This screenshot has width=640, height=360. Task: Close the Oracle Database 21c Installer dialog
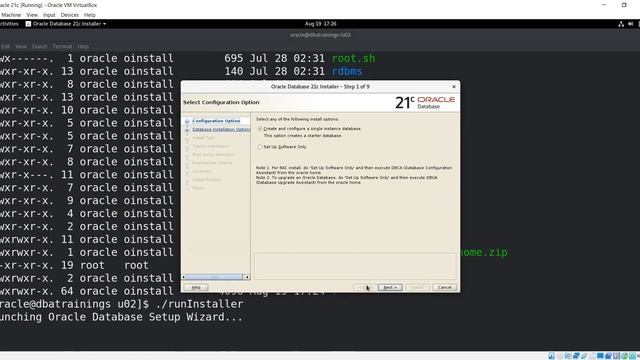454,87
